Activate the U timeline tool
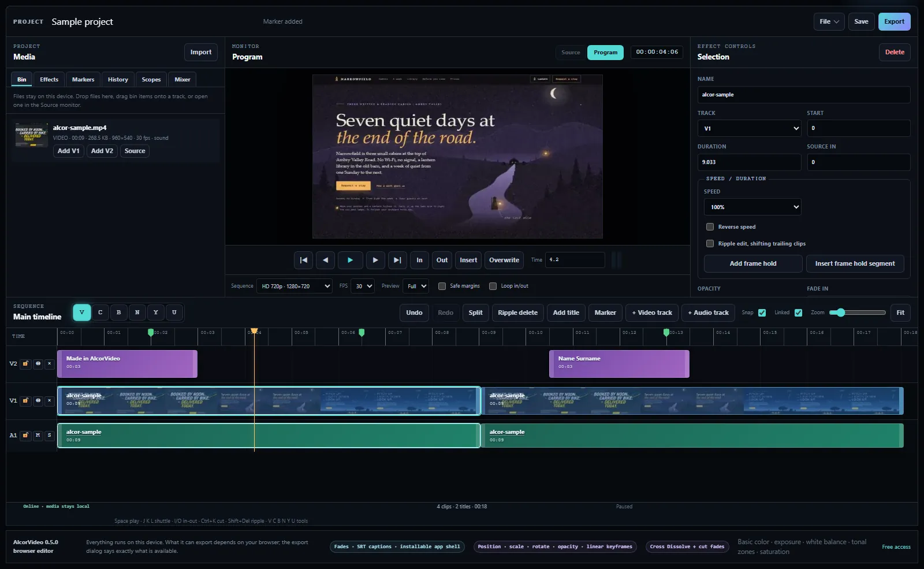 (x=174, y=313)
